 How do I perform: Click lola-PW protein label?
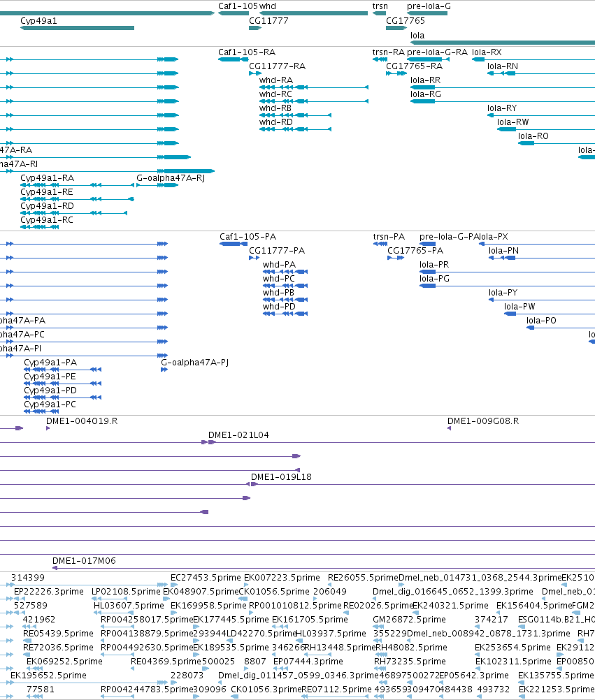pyautogui.click(x=519, y=307)
